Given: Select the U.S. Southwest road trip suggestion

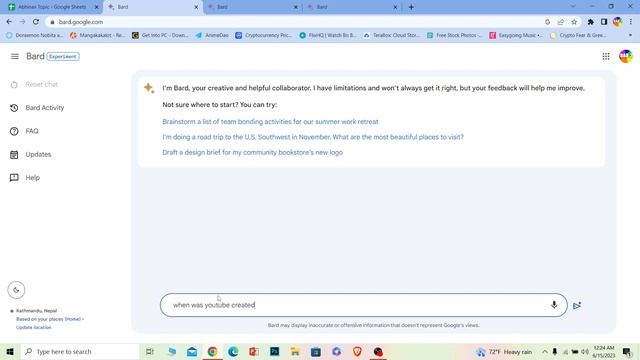Looking at the screenshot, I should point(313,137).
